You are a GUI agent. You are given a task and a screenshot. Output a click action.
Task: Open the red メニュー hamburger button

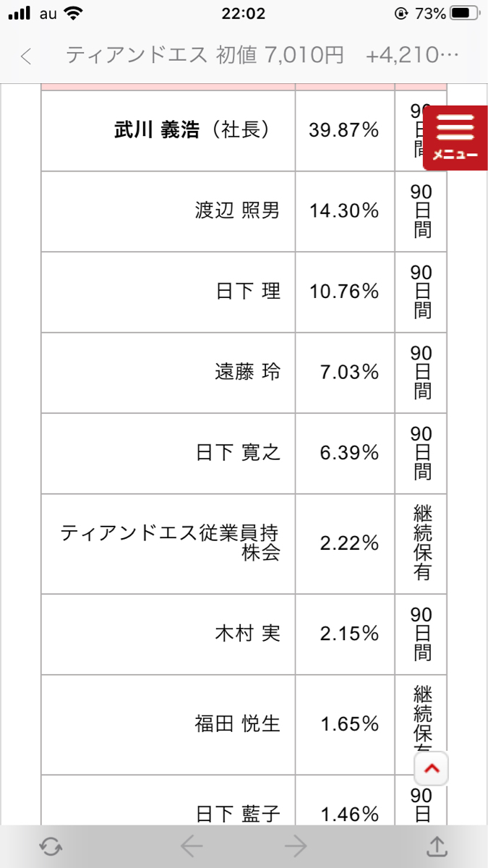(x=455, y=137)
